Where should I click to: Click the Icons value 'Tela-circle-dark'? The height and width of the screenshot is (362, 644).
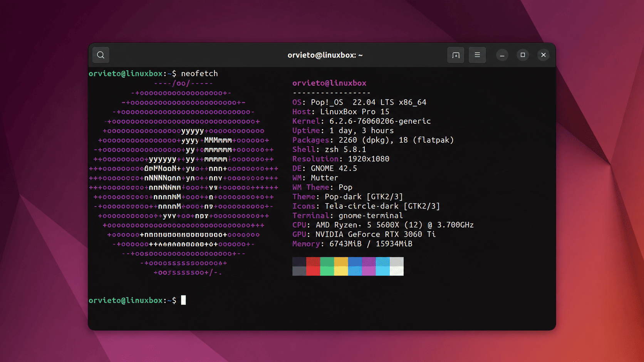click(x=362, y=206)
